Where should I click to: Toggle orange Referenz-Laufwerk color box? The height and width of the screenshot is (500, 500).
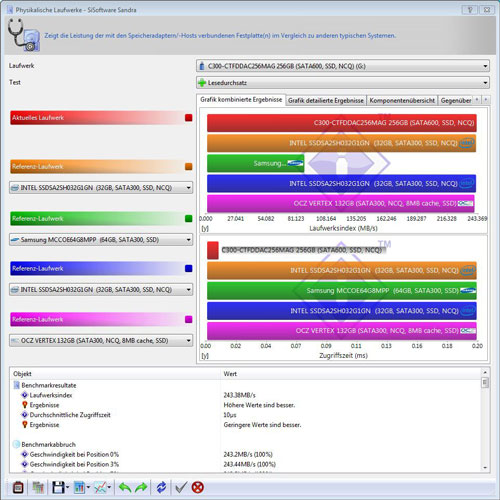[x=189, y=167]
